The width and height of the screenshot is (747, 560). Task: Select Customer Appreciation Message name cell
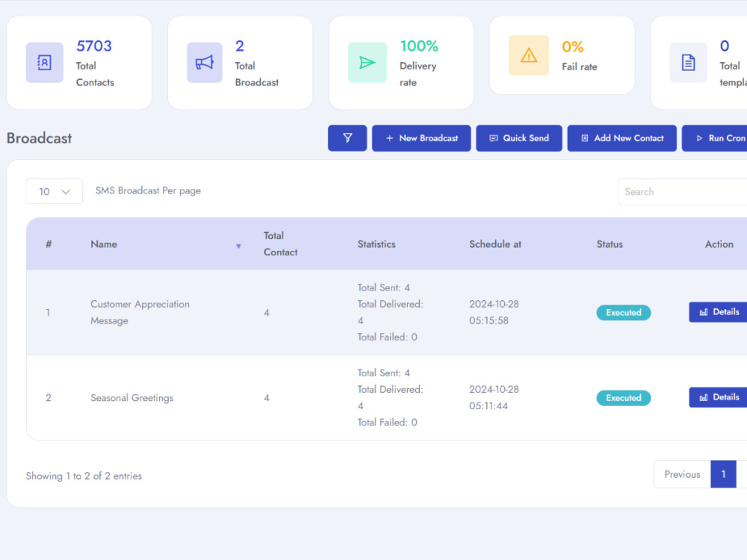pyautogui.click(x=140, y=312)
